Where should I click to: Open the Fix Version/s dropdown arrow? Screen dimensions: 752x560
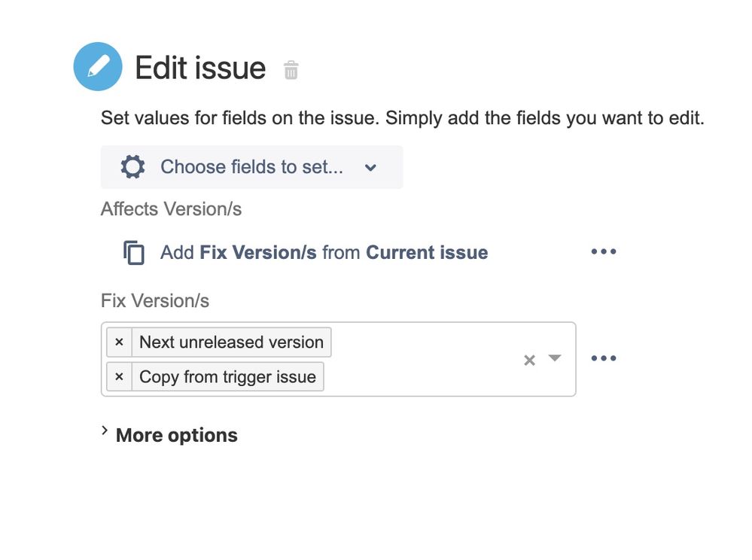tap(555, 358)
